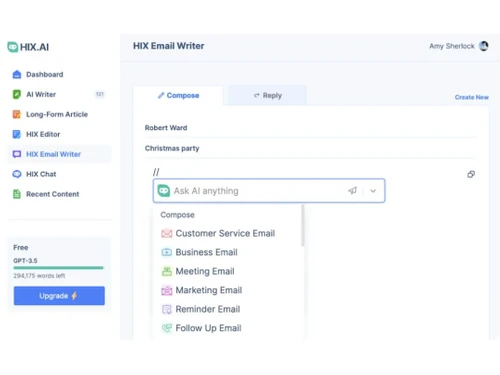
Task: Open AI Writer in the sidebar
Action: 59,94
